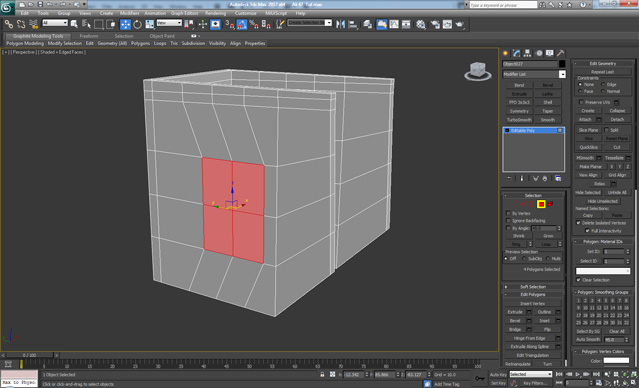This screenshot has height=388, width=639.
Task: Enable the By Vertex checkbox
Action: [508, 213]
